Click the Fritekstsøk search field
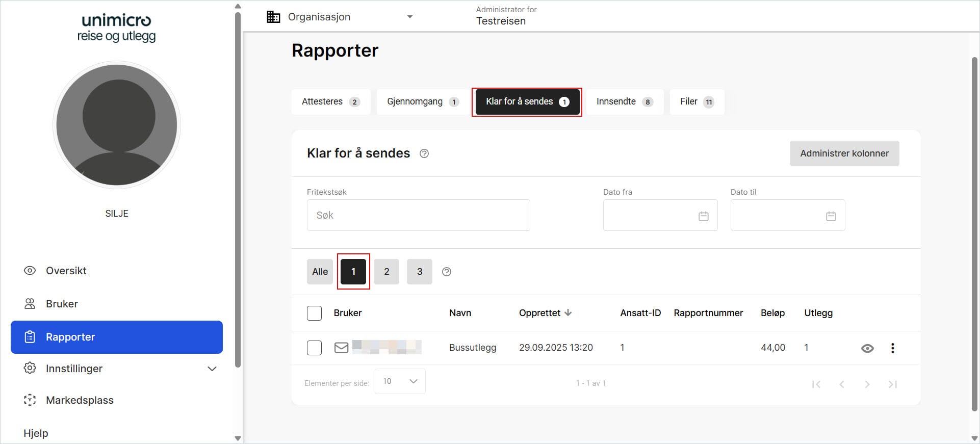The width and height of the screenshot is (980, 444). (418, 215)
